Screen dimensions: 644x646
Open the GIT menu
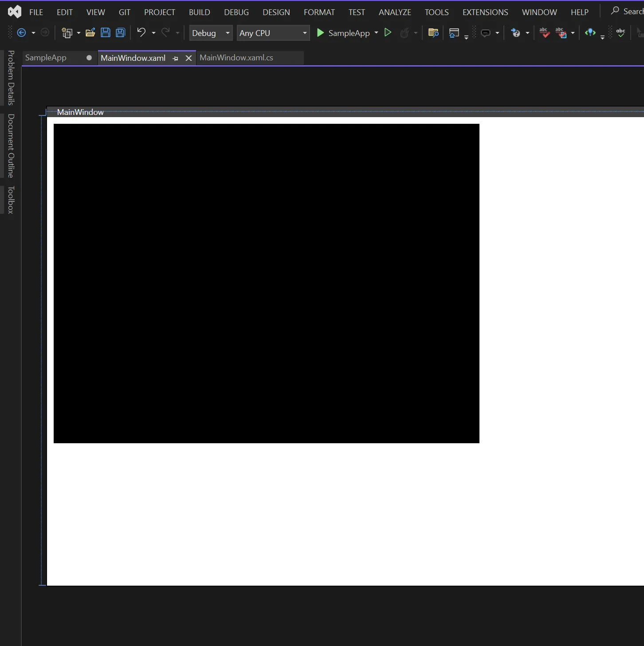click(x=124, y=12)
